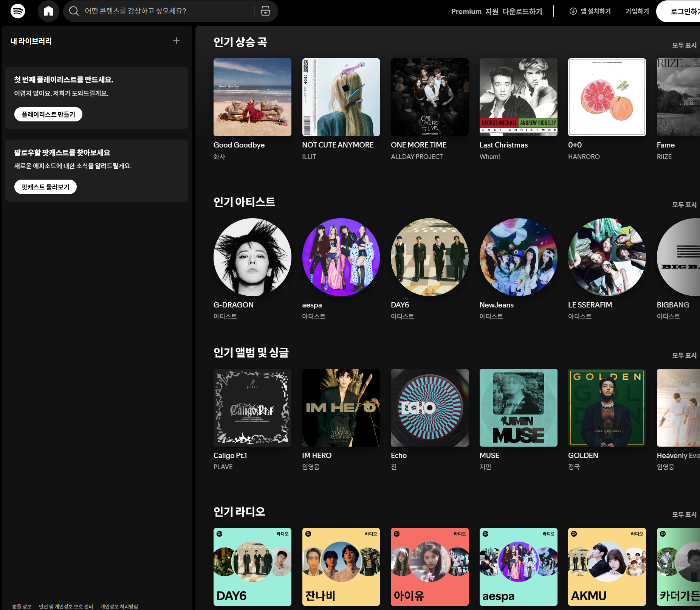This screenshot has height=610, width=700.
Task: Open the 인기 아티스트 heading
Action: click(244, 202)
